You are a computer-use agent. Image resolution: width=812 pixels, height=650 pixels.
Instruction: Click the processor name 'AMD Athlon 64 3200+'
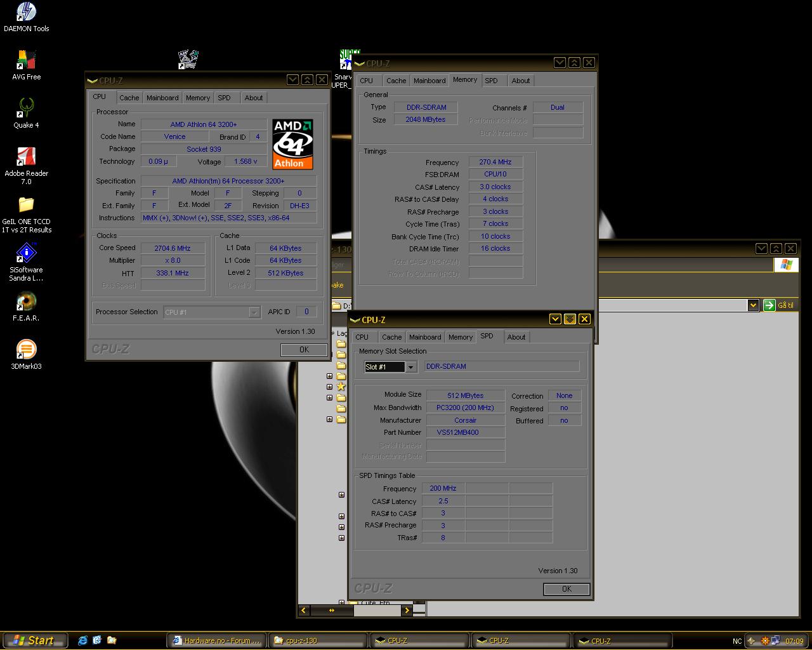tap(204, 124)
